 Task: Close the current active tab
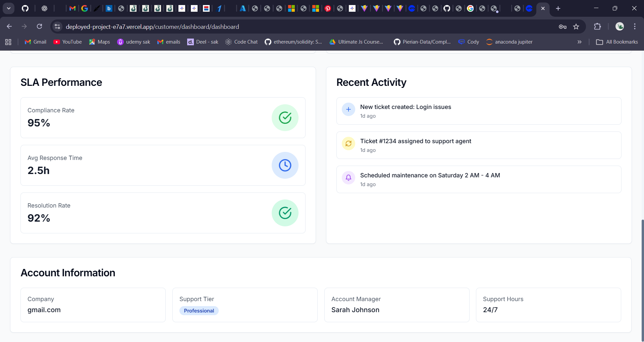[543, 8]
